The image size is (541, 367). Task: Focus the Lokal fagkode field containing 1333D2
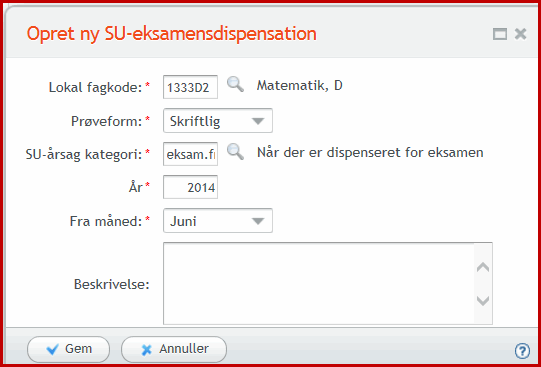[x=190, y=87]
